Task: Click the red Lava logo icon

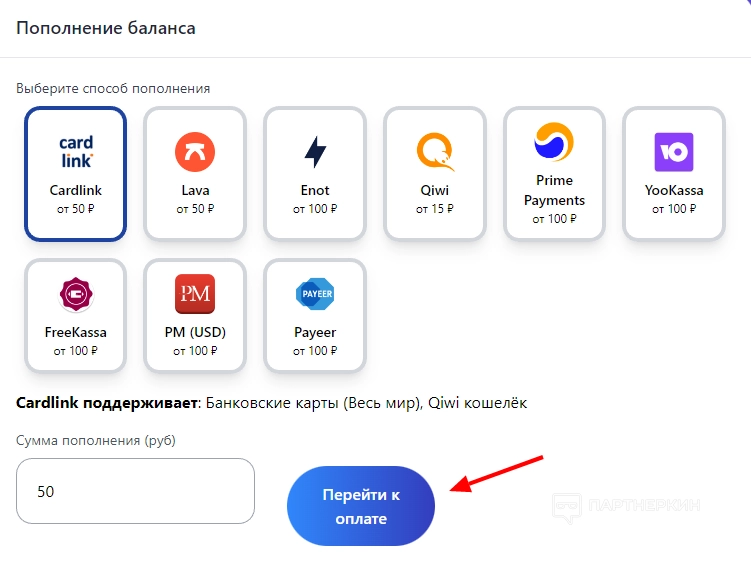Action: click(195, 151)
